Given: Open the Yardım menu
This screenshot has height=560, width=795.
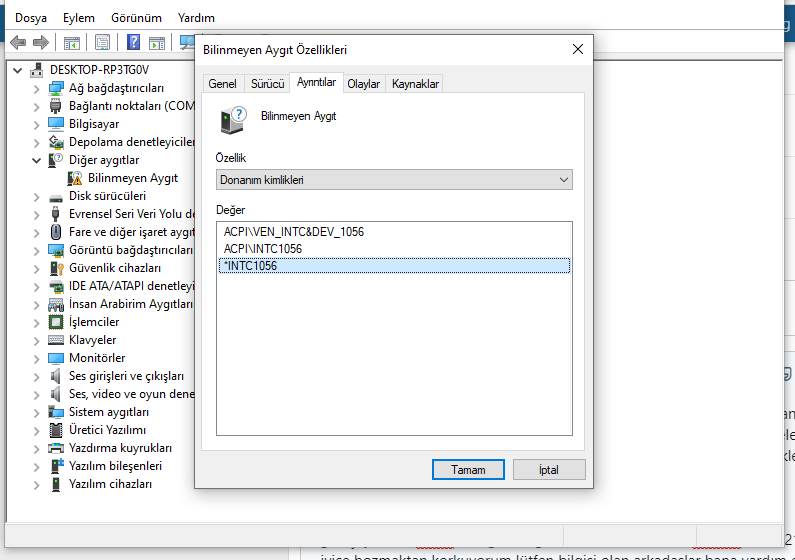Looking at the screenshot, I should click(196, 18).
